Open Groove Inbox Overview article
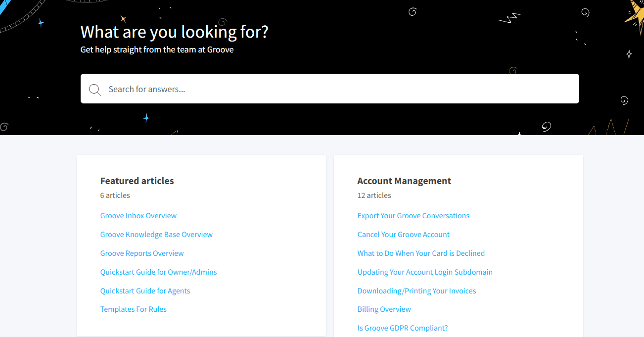Viewport: 644px width, 337px height. pos(138,216)
